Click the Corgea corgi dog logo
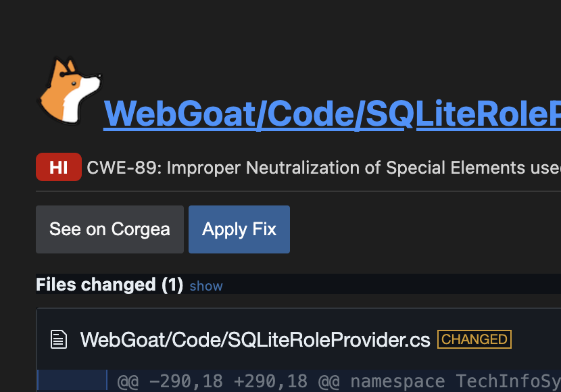561x392 pixels. tap(70, 91)
